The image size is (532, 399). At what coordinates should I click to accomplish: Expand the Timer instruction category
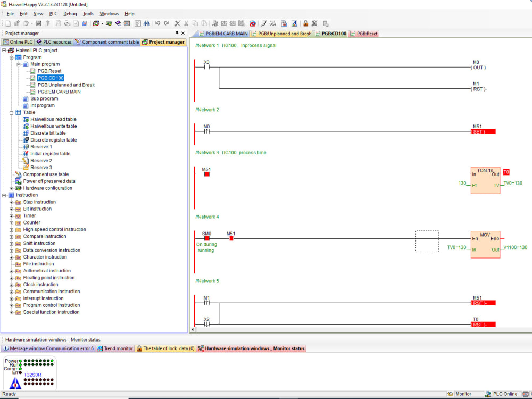coord(12,215)
